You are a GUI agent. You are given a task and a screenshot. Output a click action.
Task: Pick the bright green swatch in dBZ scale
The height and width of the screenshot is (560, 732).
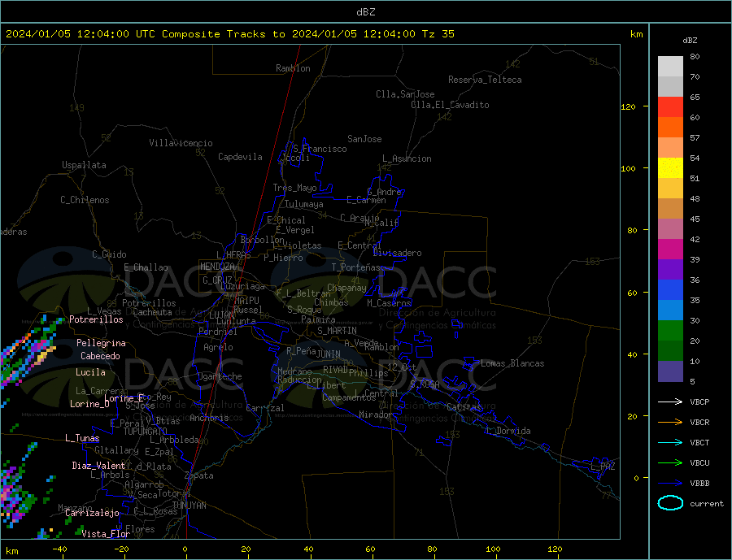point(670,331)
